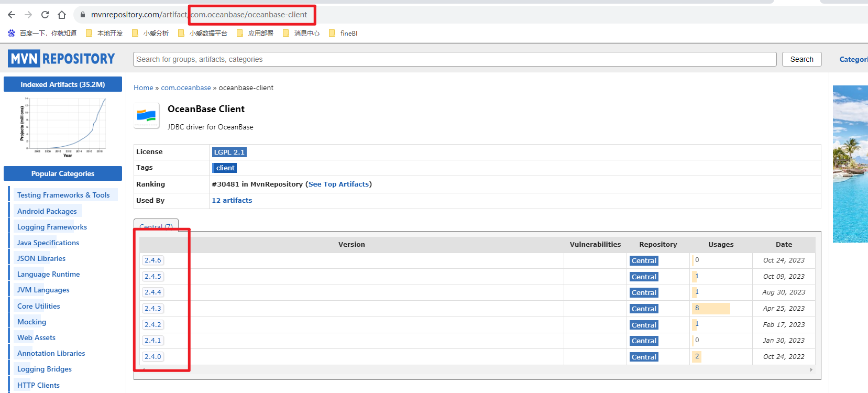Open the See Top Artifacts link

click(338, 184)
